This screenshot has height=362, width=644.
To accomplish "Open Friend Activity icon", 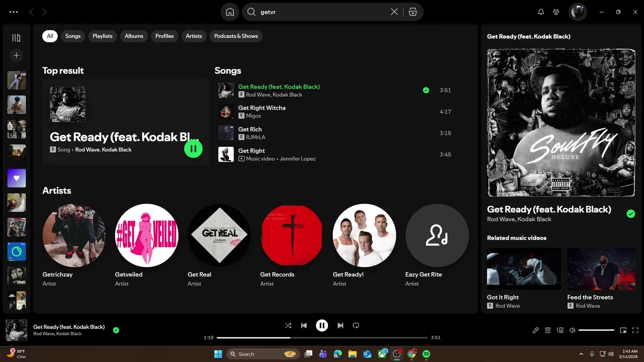I will coord(556,12).
